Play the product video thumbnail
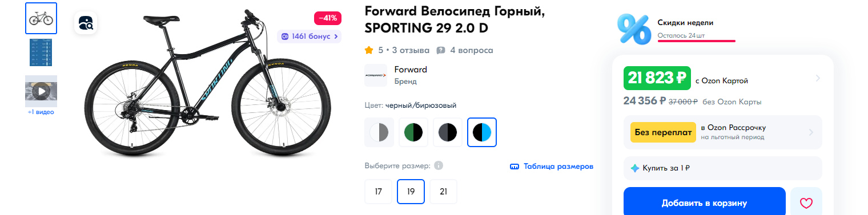This screenshot has height=215, width=868. [x=41, y=91]
